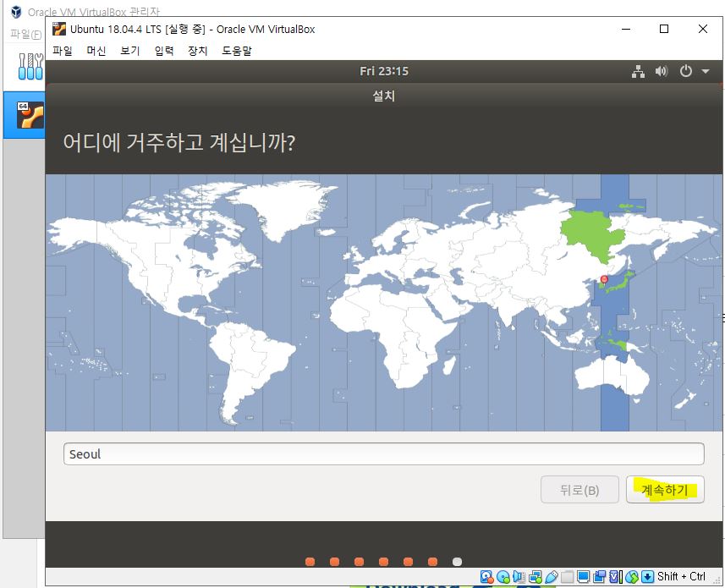This screenshot has height=588, width=725.
Task: Click the Ubuntu network connection icon
Action: tap(638, 71)
